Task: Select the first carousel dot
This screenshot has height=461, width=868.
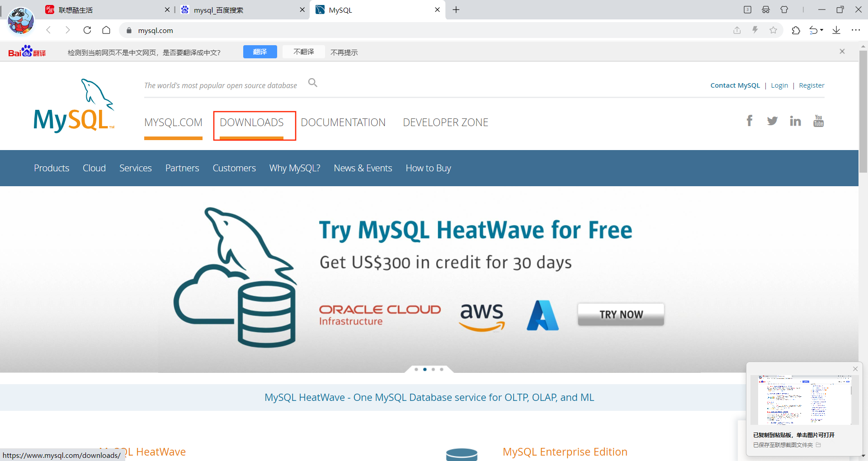Action: pos(416,369)
